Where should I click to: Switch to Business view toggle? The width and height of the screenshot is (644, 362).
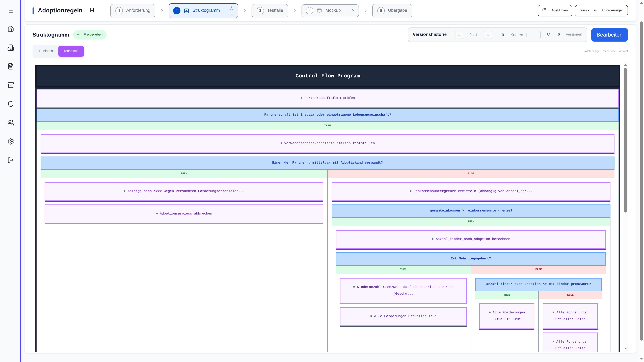pos(46,51)
